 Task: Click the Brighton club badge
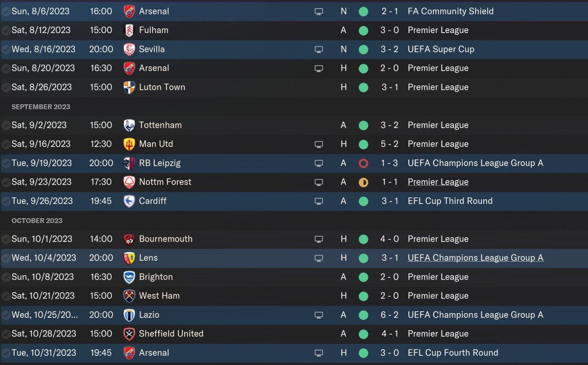point(130,277)
